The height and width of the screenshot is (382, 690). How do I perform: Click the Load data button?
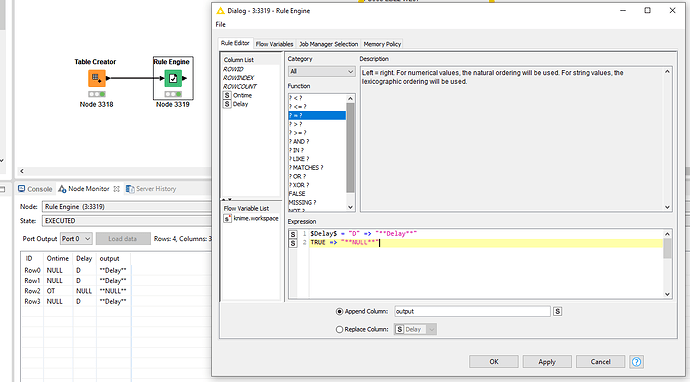(x=123, y=239)
